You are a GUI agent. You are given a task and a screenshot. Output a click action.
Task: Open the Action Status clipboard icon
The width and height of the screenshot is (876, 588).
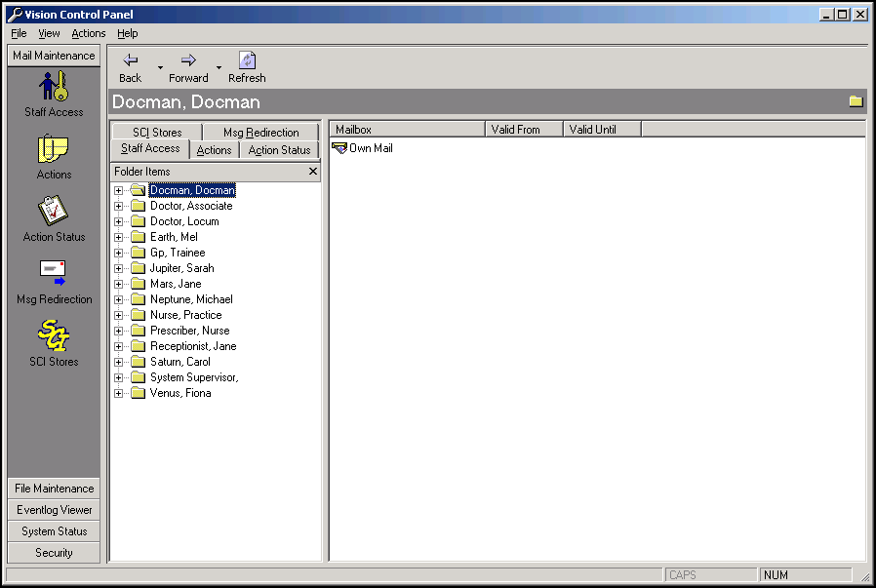coord(54,212)
